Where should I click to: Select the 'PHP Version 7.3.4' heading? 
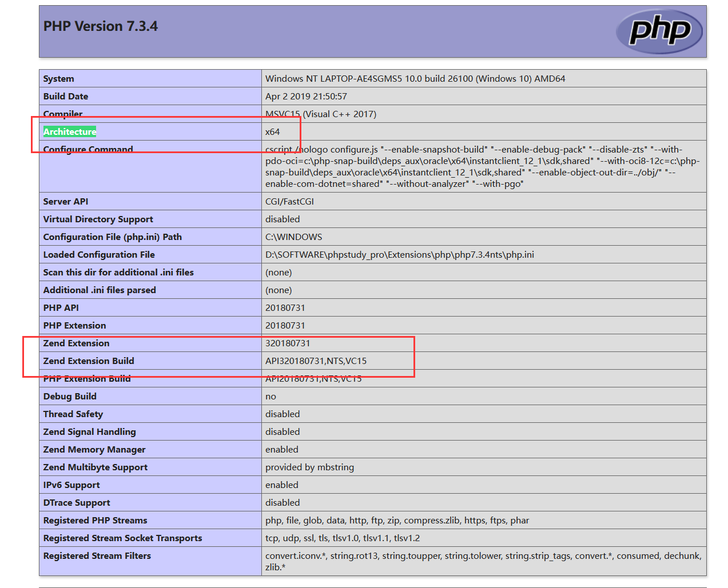(x=101, y=26)
